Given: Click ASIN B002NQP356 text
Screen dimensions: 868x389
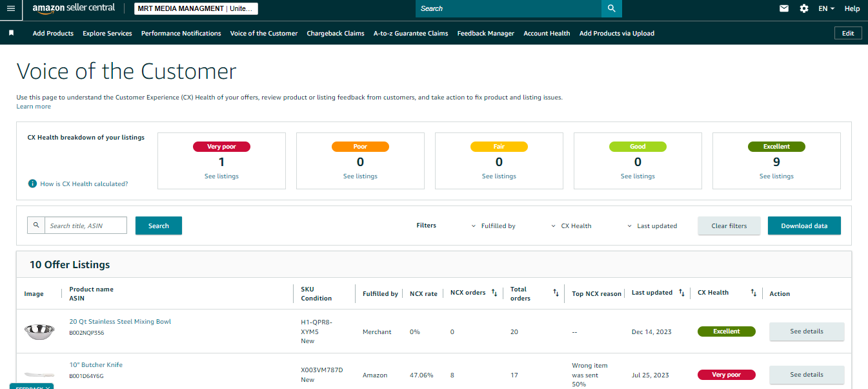Looking at the screenshot, I should [86, 333].
